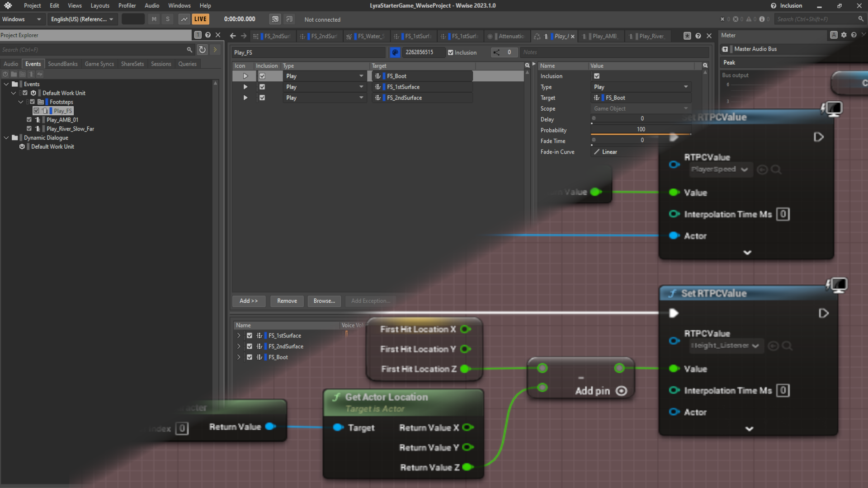Click the Project Explorer search magnifier
Viewport: 868px width, 488px height.
point(189,50)
